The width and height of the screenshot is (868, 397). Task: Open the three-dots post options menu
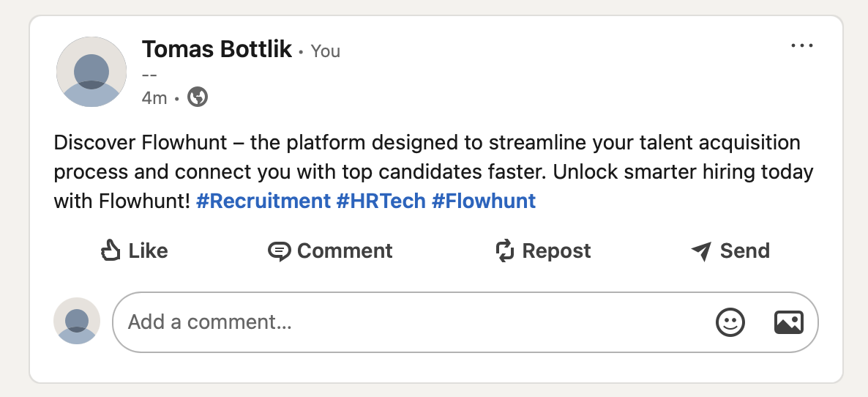(802, 46)
